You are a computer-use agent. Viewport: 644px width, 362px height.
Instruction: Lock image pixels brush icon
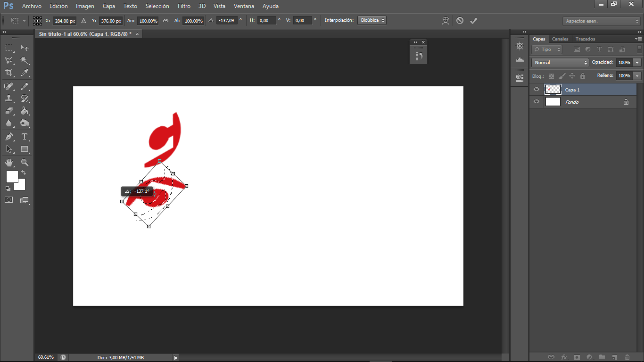point(561,76)
